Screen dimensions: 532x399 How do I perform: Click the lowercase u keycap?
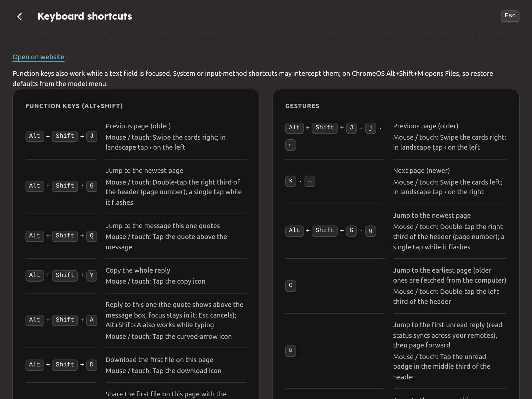291,350
